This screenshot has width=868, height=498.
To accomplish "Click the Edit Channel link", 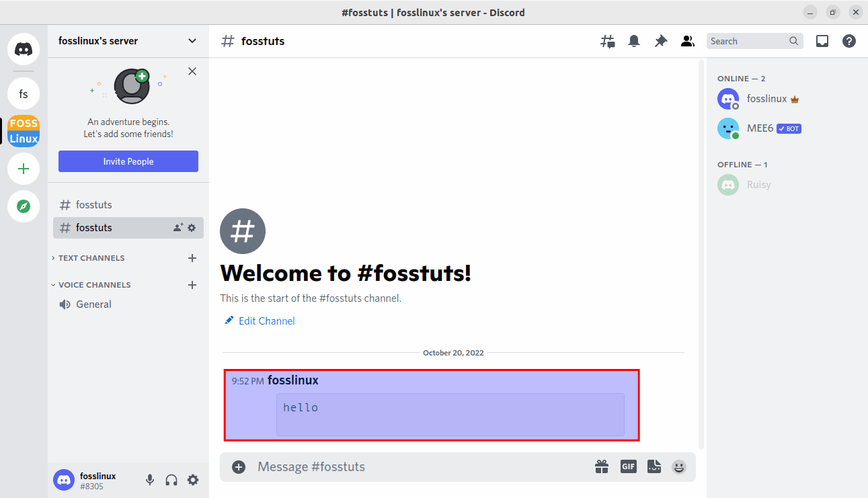I will click(x=260, y=321).
